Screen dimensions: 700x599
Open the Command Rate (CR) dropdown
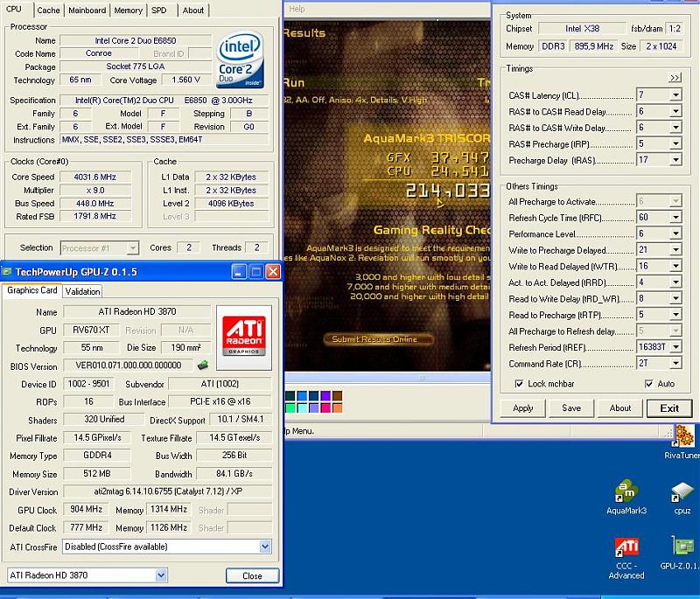(x=675, y=364)
